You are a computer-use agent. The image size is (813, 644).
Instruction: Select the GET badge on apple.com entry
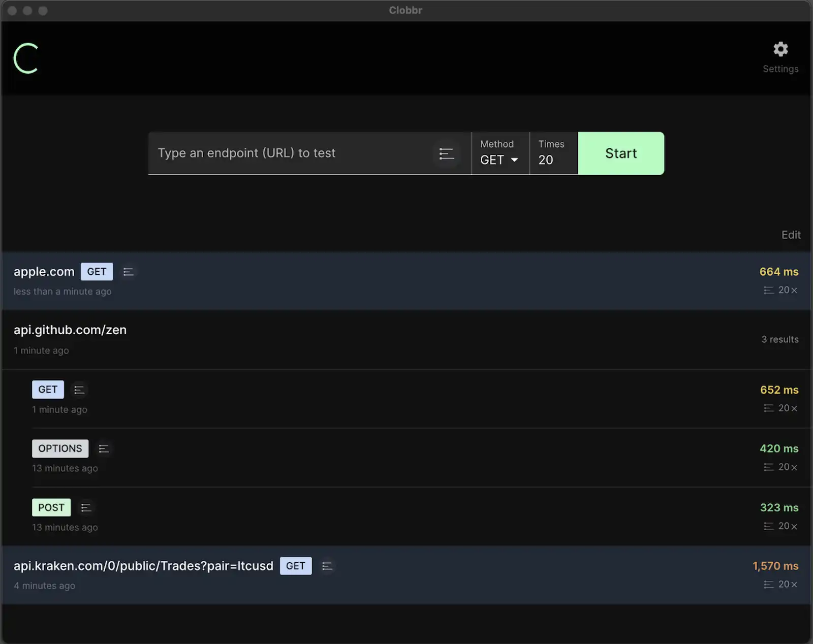click(x=97, y=272)
